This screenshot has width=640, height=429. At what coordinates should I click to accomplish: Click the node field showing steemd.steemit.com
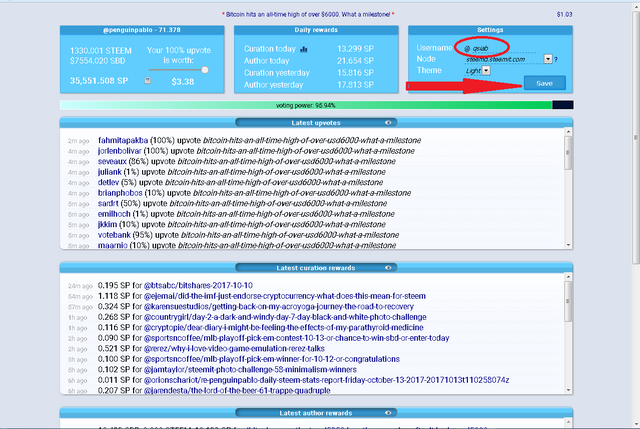[503, 60]
